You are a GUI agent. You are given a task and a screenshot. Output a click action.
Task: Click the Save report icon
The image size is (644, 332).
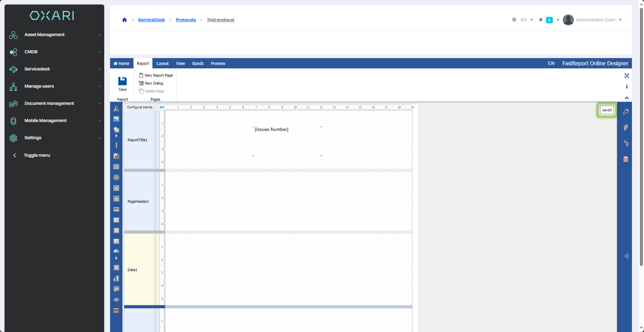coord(122,81)
